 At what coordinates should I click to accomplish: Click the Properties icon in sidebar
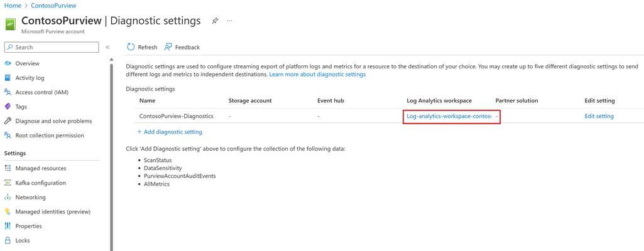click(x=8, y=226)
